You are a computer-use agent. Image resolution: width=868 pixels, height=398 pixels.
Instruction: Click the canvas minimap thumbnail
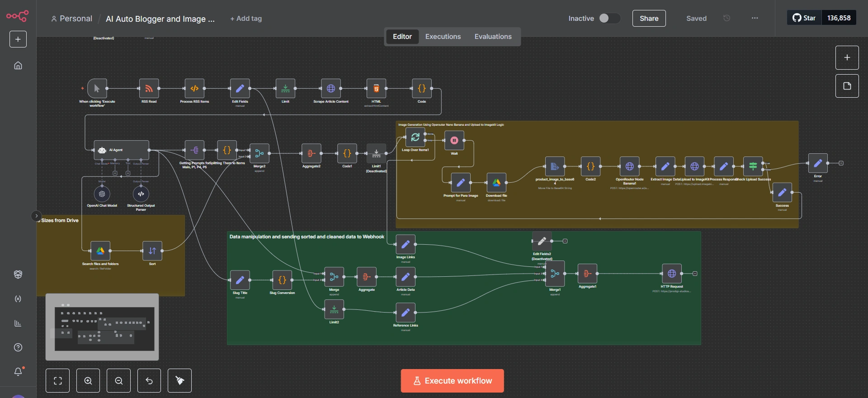click(x=102, y=327)
